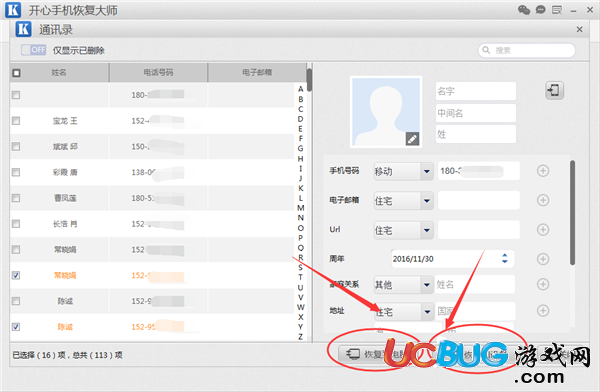This screenshot has height=392, width=600.
Task: Open the email type 住宅 dropdown
Action: [426, 201]
